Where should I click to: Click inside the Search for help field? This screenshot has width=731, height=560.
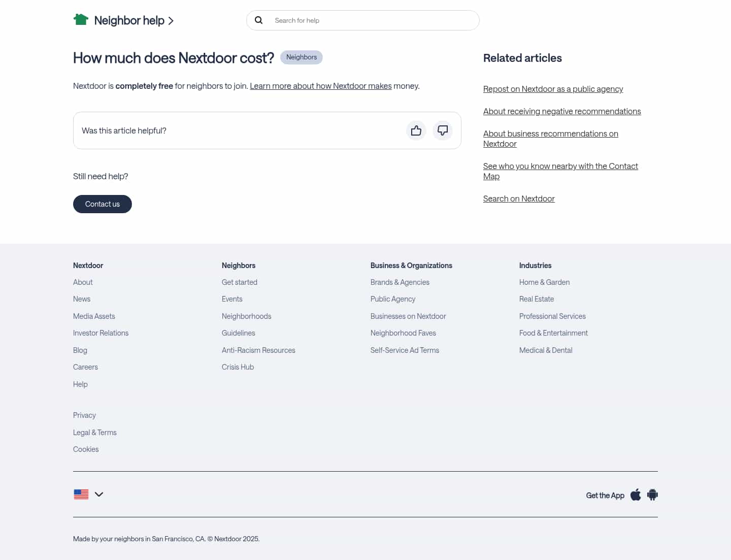355,20
